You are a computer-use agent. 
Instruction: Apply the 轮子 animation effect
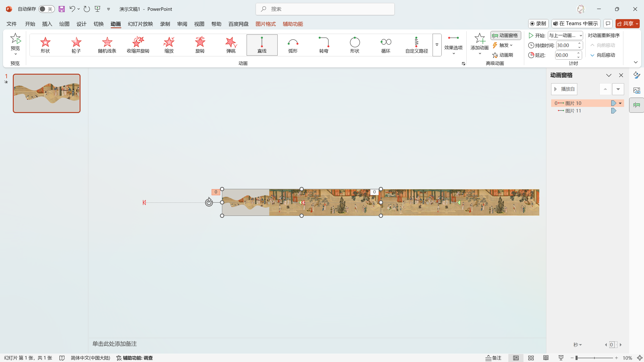click(x=76, y=45)
